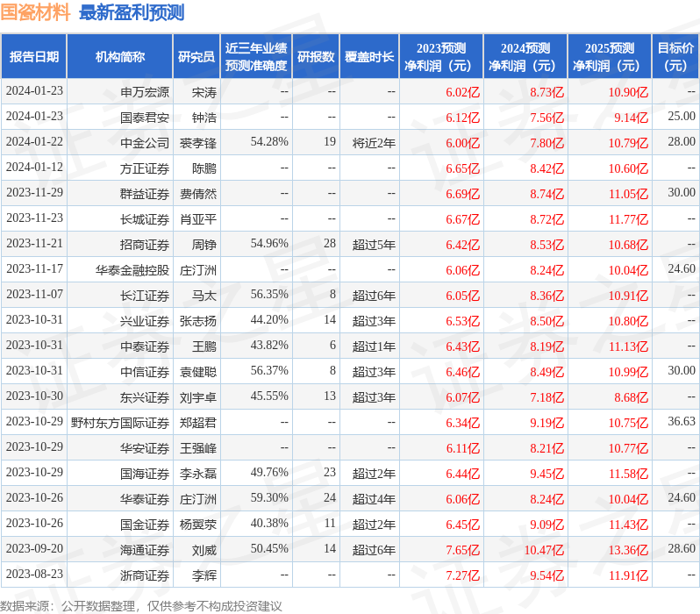
Task: Click analyst name 刘宇卓
Action: [x=198, y=397]
